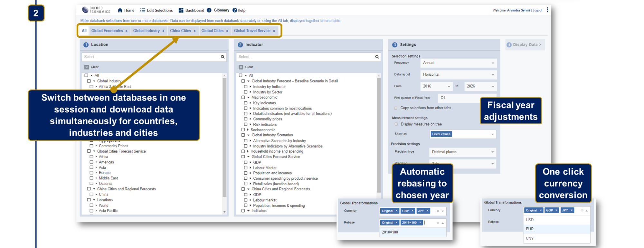Click the magnifier icon in the Location search box
644x248 pixels.
point(223,57)
